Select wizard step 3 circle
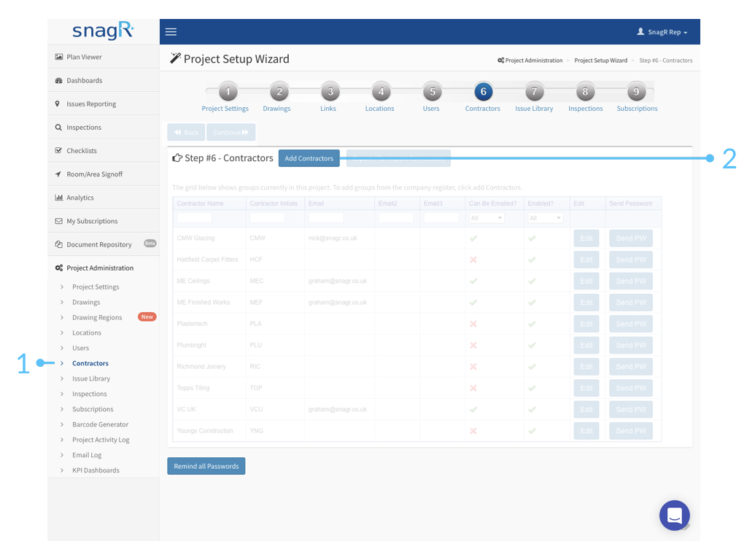Image resolution: width=747 pixels, height=560 pixels. point(330,91)
